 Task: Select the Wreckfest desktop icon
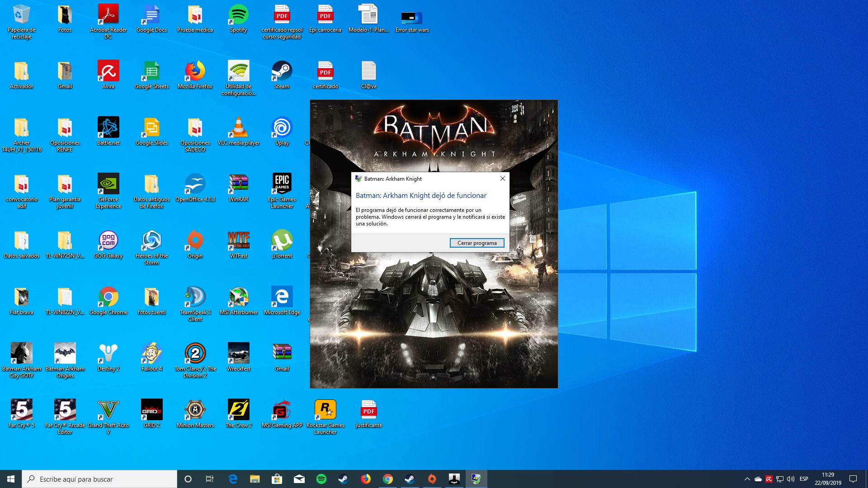pos(238,357)
